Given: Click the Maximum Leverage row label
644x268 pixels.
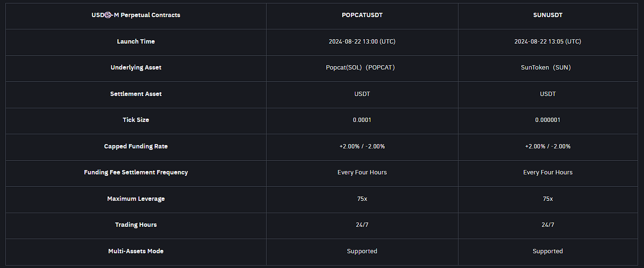Looking at the screenshot, I should point(136,199).
